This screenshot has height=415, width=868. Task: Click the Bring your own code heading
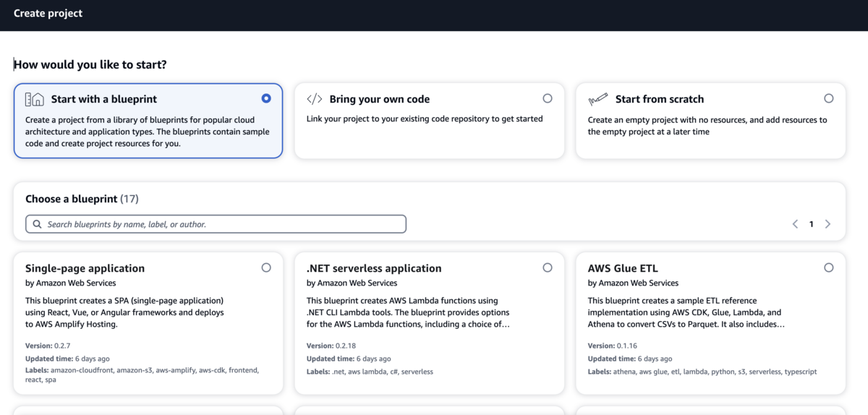pos(379,99)
